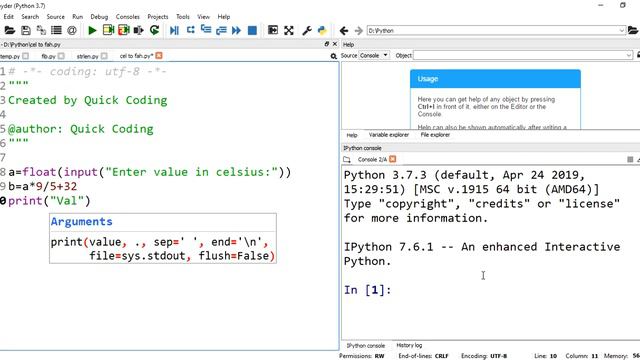This screenshot has width=640, height=360.
Task: Close the editor pane
Action: click(x=335, y=44)
